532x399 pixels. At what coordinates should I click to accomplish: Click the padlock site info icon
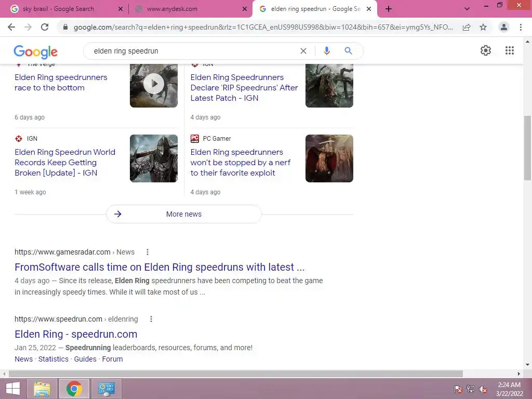[65, 27]
